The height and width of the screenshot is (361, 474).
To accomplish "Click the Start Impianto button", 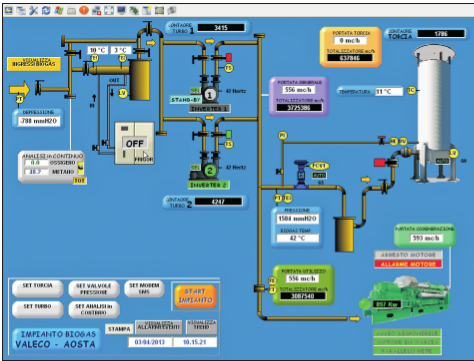I will tap(195, 296).
